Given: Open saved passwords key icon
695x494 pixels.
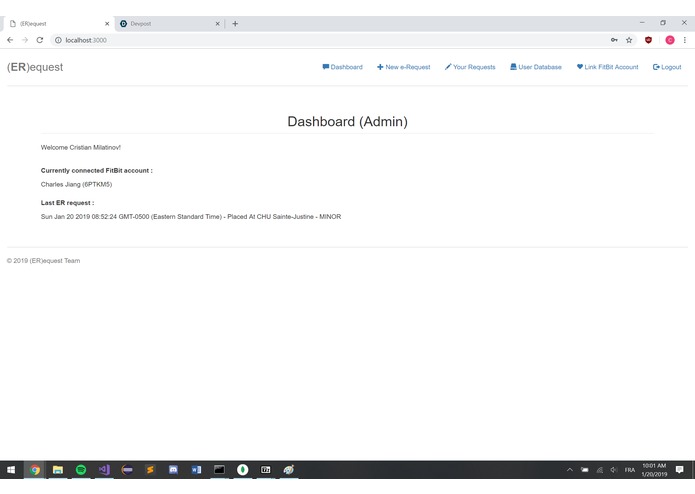Looking at the screenshot, I should tap(614, 40).
